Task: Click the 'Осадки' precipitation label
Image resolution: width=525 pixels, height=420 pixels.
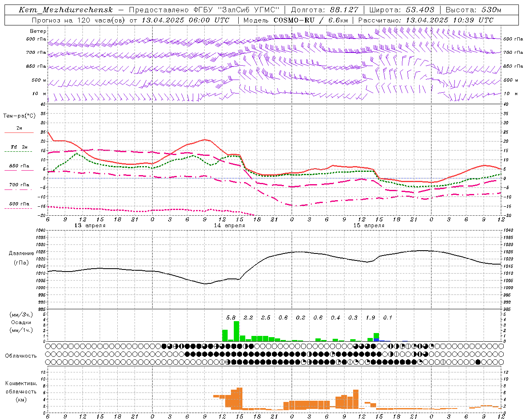Action: 21,322
